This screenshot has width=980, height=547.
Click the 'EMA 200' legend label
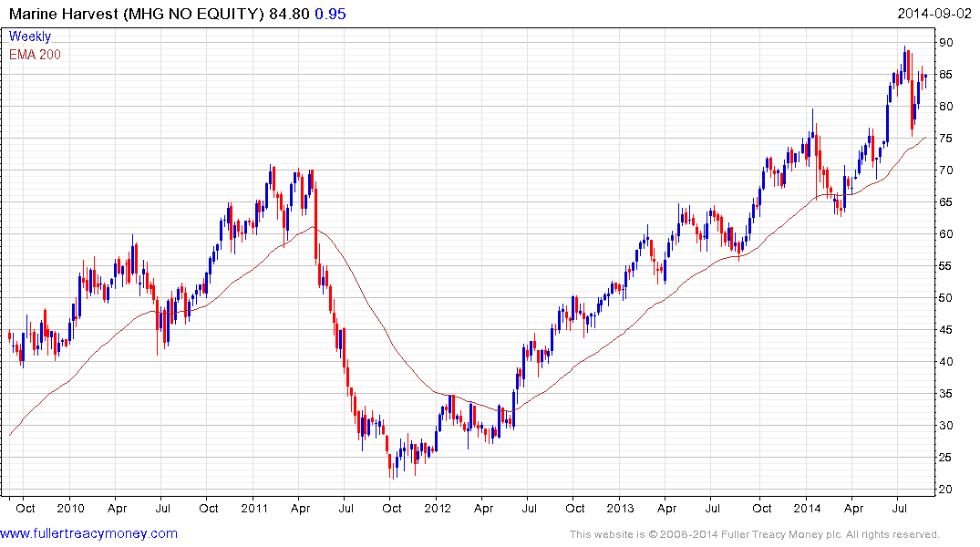(x=35, y=55)
